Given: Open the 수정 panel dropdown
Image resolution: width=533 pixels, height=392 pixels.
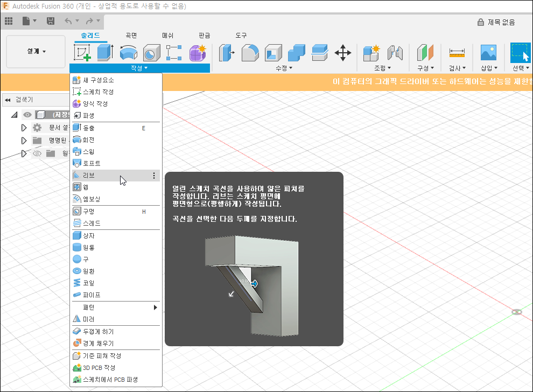Looking at the screenshot, I should (284, 68).
